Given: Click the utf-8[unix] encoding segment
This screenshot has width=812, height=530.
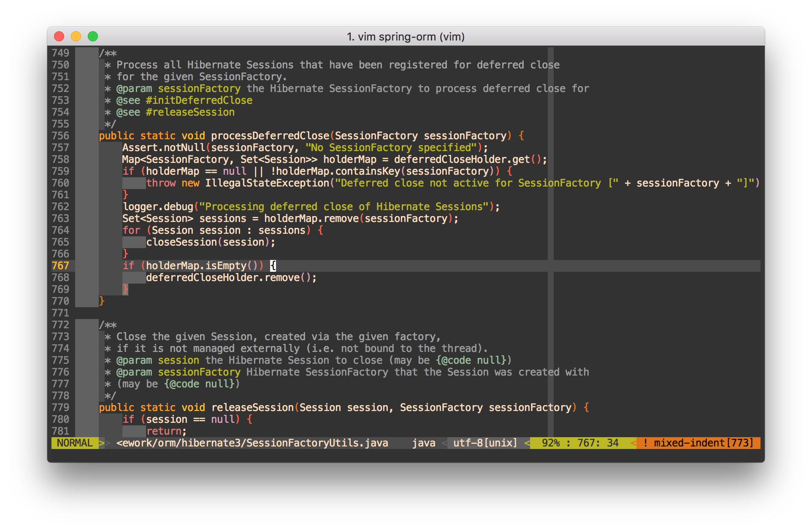Looking at the screenshot, I should [x=485, y=443].
